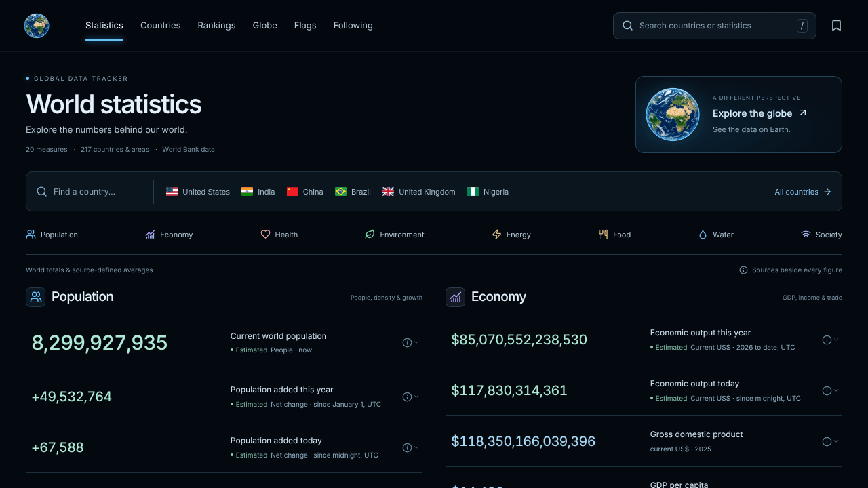This screenshot has width=868, height=488.
Task: Click the People, density & growth caption
Action: click(387, 298)
